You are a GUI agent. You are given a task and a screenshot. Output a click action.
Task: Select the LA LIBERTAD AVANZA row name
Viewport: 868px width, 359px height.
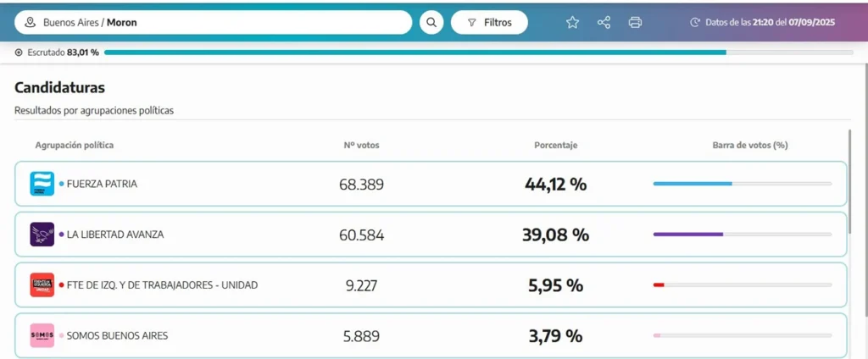115,235
